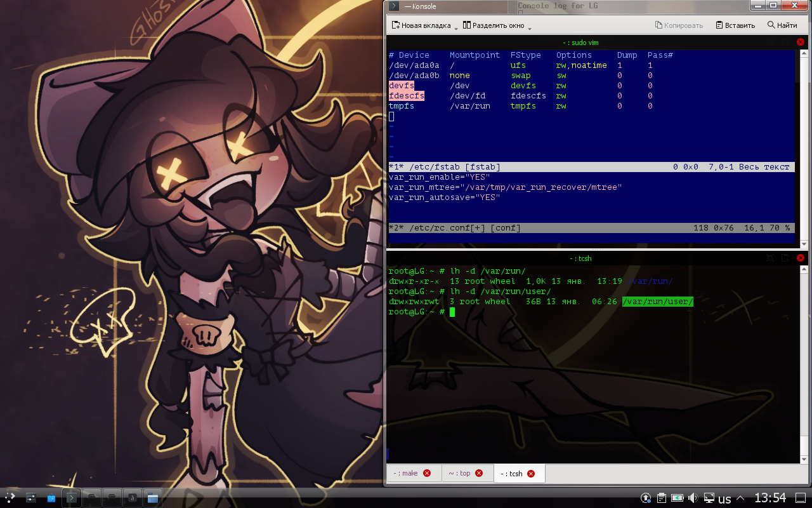812x508 pixels.
Task: Click the Konsole window menu icon
Action: [394, 6]
